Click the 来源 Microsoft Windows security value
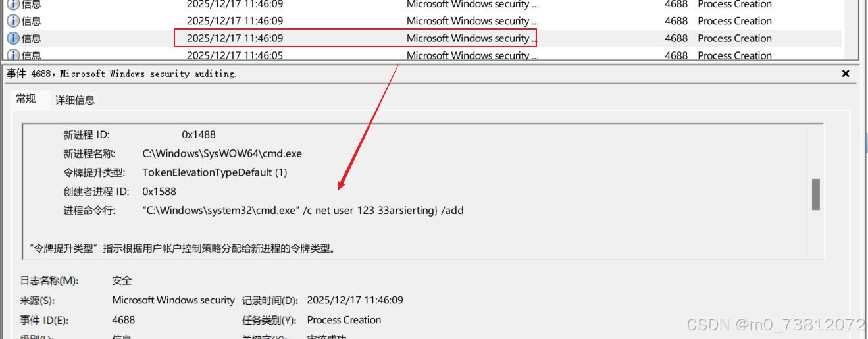Image resolution: width=868 pixels, height=339 pixels. point(173,300)
